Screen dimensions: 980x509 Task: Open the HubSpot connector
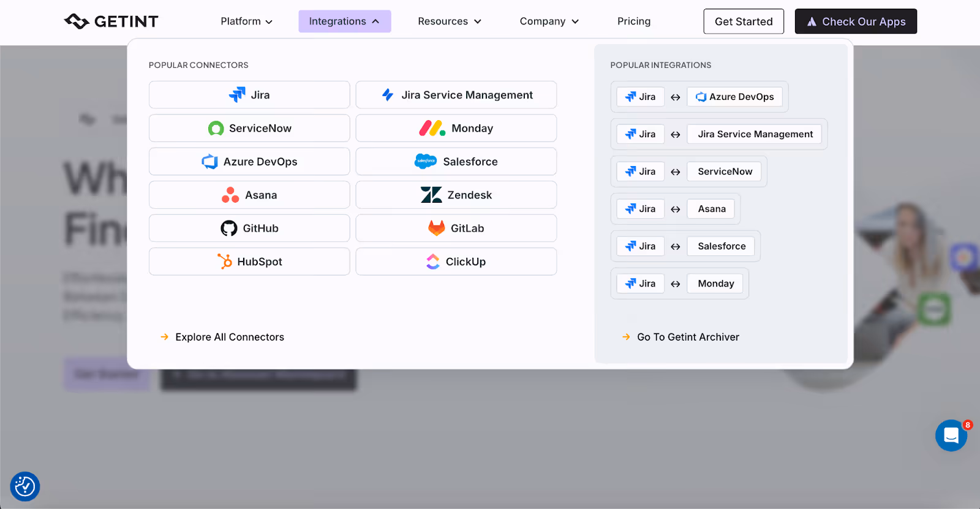(249, 262)
